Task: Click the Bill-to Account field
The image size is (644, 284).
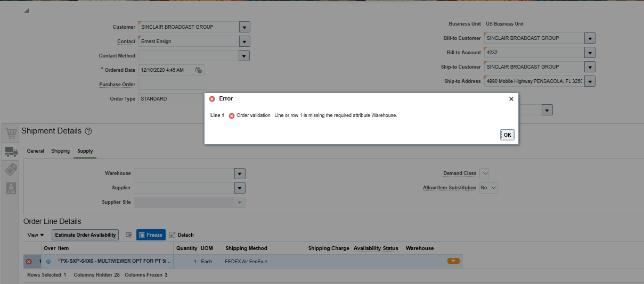Action: tap(534, 53)
